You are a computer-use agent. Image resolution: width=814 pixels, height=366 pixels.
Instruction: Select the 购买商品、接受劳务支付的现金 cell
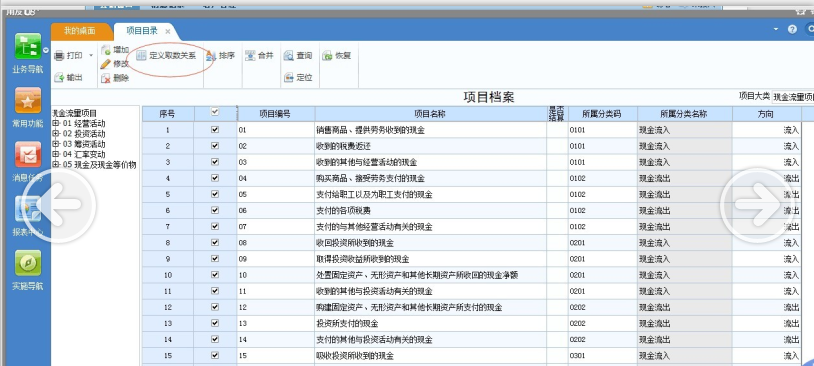(x=430, y=179)
